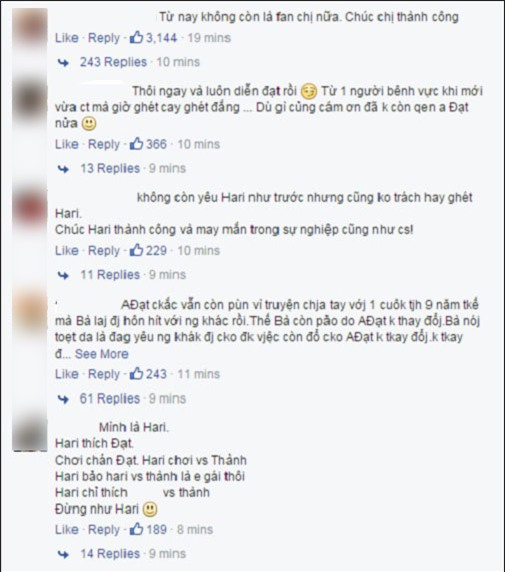
Task: Open the first commenter's blurred avatar
Action: click(x=30, y=28)
